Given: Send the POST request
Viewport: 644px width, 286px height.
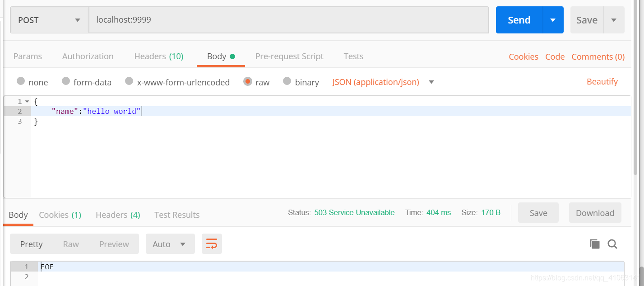Looking at the screenshot, I should (x=519, y=20).
